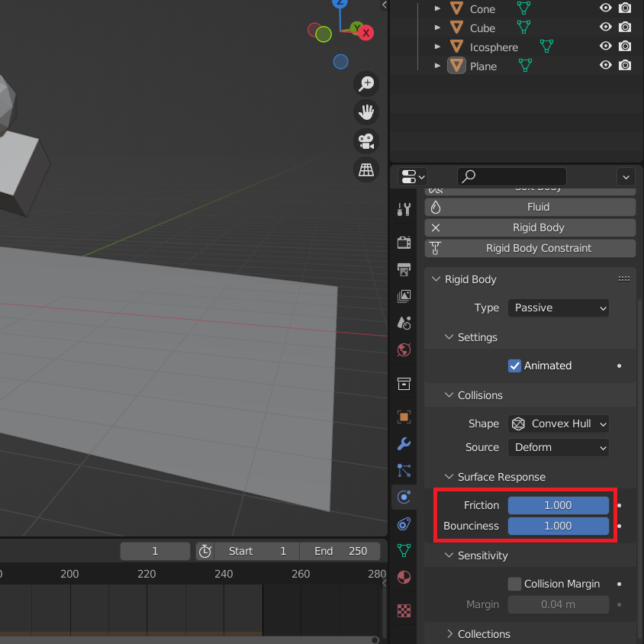Screen dimensions: 644x644
Task: Click the pan view hand icon
Action: tap(367, 112)
